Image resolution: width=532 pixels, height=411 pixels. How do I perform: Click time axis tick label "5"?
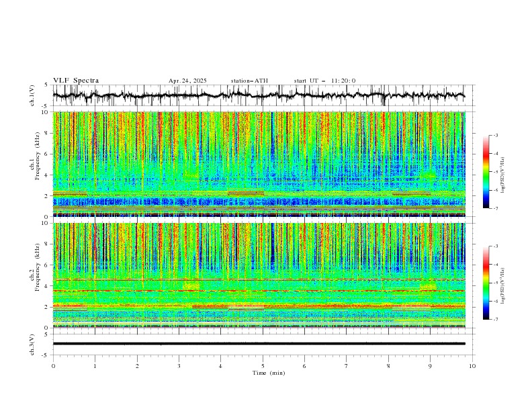pos(263,366)
